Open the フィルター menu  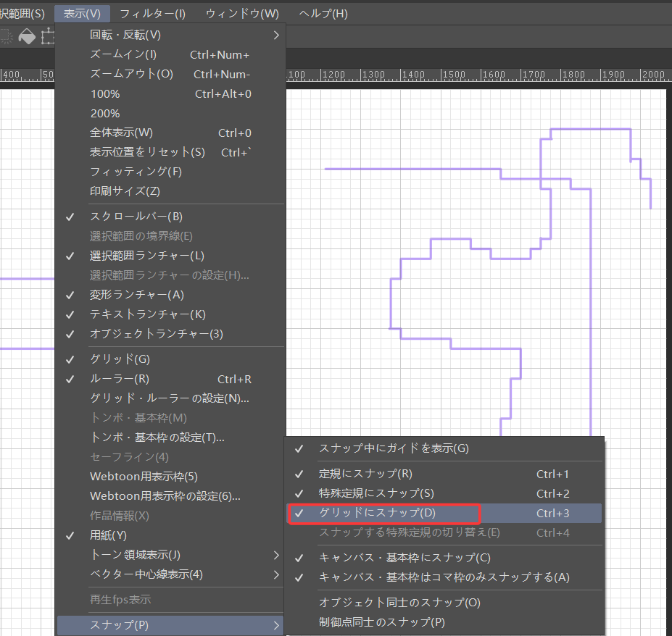152,13
